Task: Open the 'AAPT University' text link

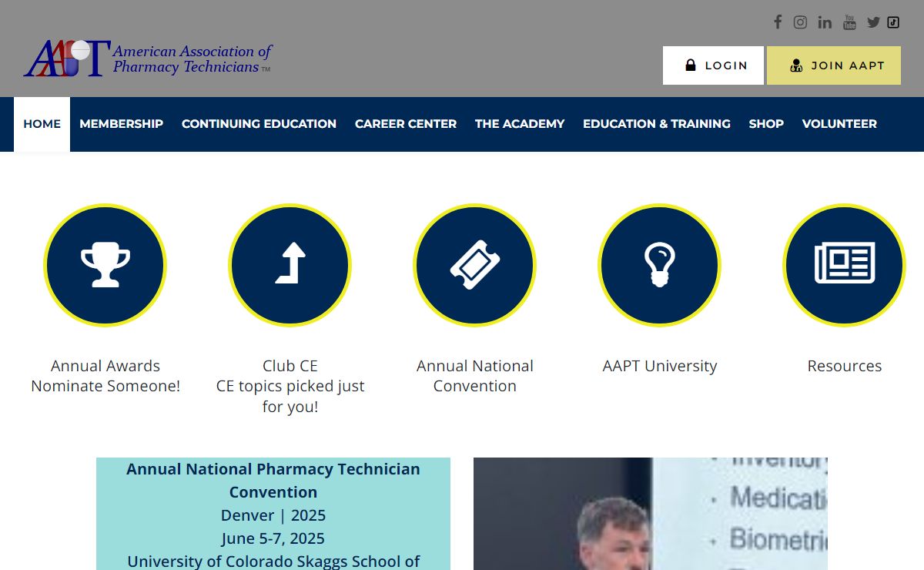Action: click(660, 366)
